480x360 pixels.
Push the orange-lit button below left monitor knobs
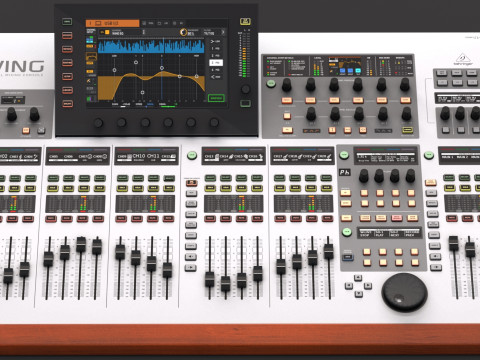(26, 130)
